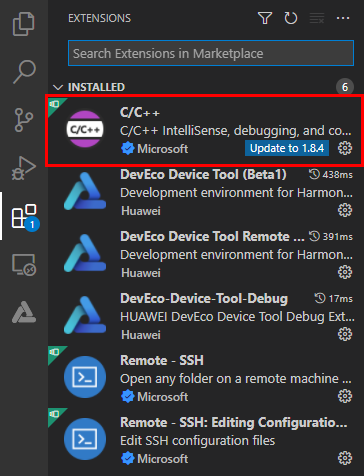Select Remote - SSH: Editing Configuration extension
Screen dimensions: 364x476
point(206,440)
